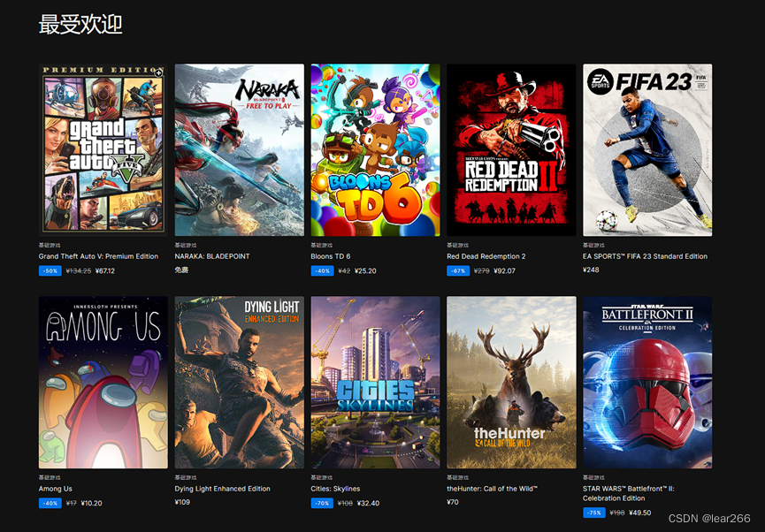Open Star Wars Battlefront II cover

point(647,383)
